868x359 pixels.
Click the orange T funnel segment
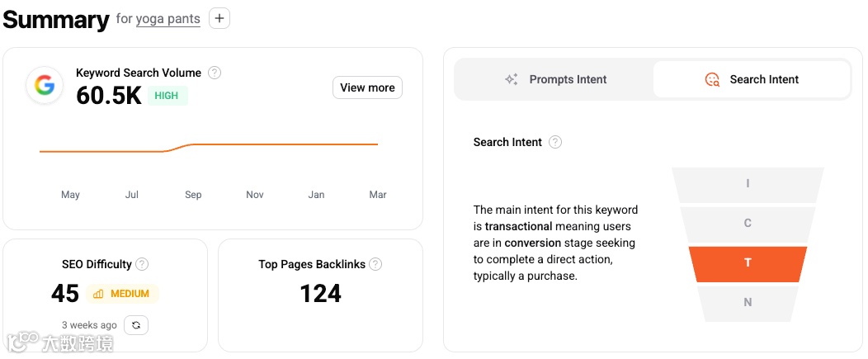(x=748, y=262)
